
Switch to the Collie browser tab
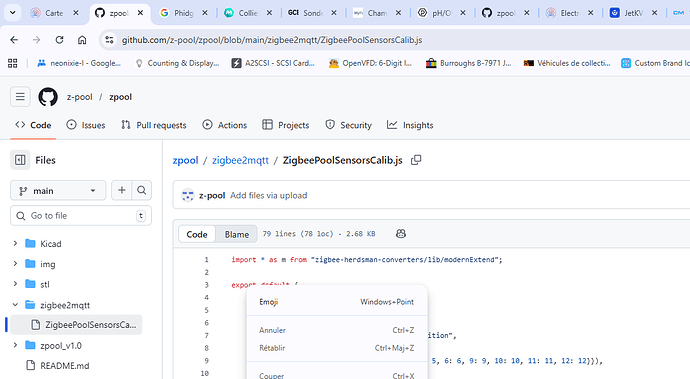[x=241, y=13]
